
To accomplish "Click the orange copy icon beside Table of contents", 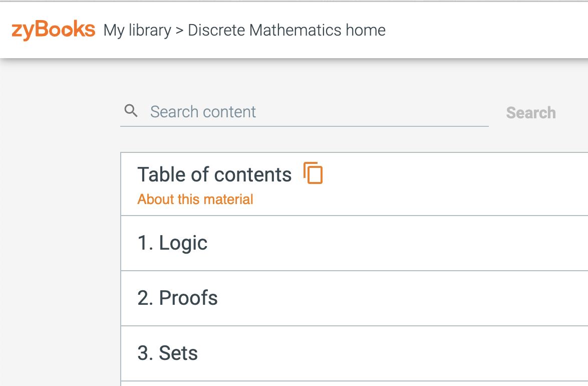I will pos(313,173).
